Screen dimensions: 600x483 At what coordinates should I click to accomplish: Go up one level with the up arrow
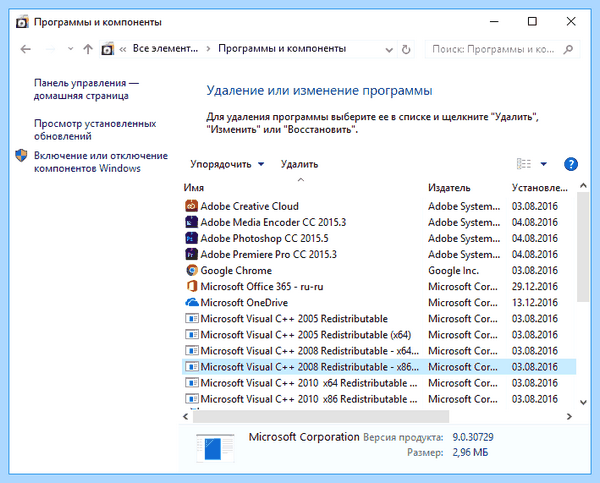click(x=88, y=49)
